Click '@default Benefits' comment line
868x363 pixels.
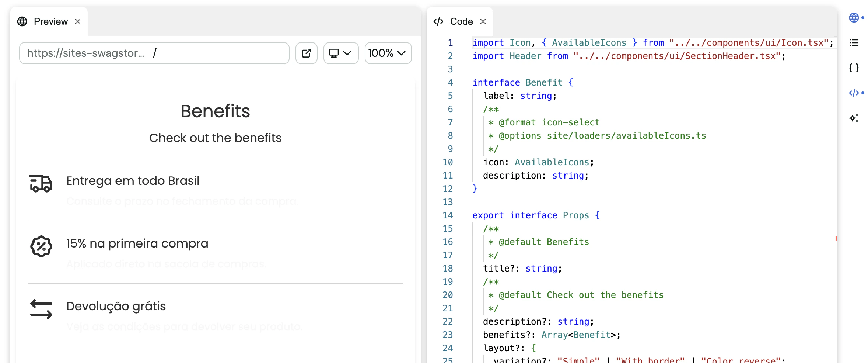[538, 242]
